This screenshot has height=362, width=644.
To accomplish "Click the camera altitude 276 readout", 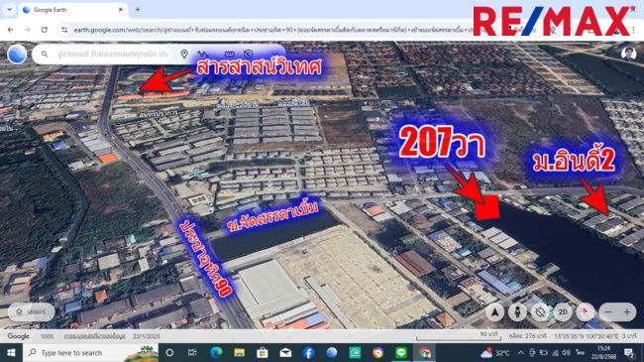I will [x=528, y=336].
